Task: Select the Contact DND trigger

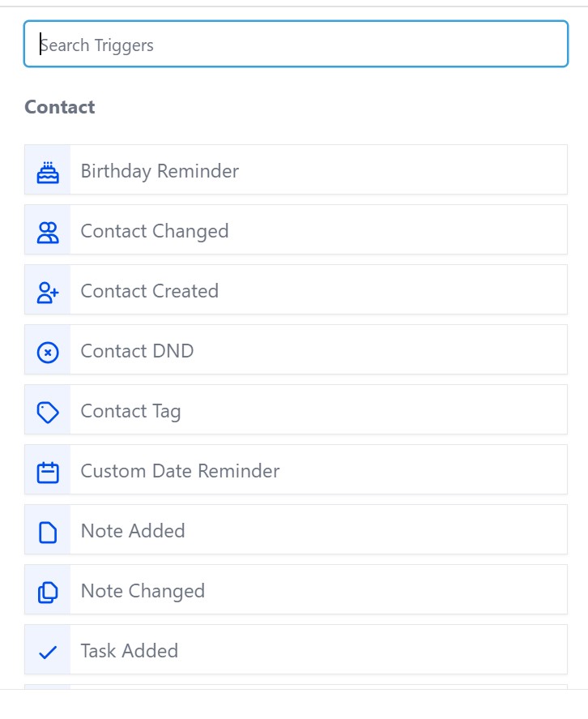Action: coord(137,351)
